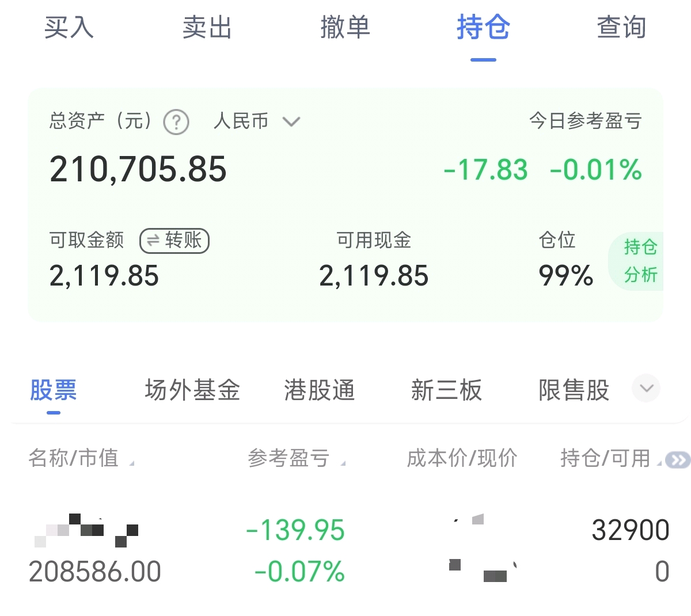Select the 持仓 holdings tab
Viewport: 691px width, 616px height.
point(483,28)
